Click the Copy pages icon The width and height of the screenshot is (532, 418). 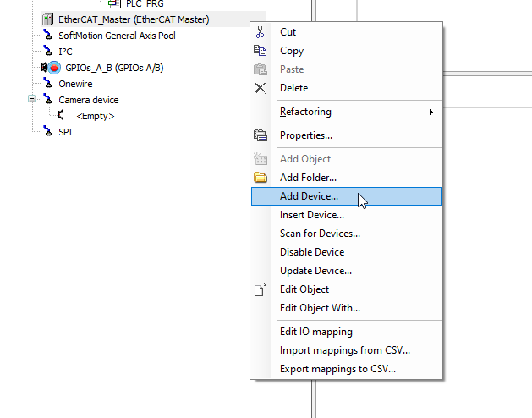click(261, 51)
